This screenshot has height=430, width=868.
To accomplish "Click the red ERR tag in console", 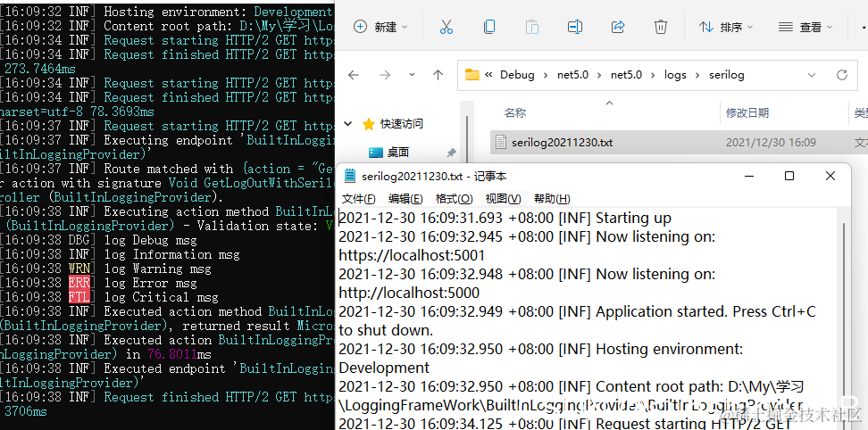I will point(79,283).
